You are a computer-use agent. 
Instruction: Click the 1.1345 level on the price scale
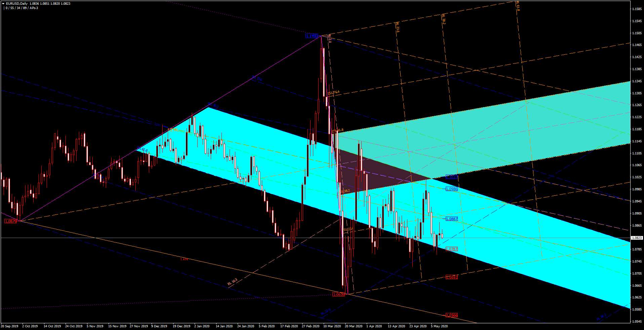[x=637, y=81]
